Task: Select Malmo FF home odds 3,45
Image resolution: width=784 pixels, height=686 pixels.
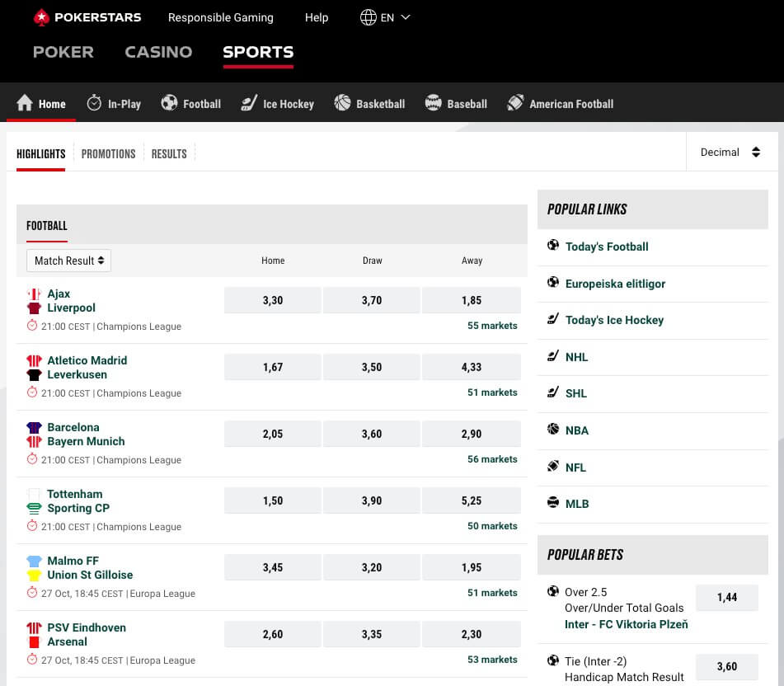Action: click(x=273, y=567)
